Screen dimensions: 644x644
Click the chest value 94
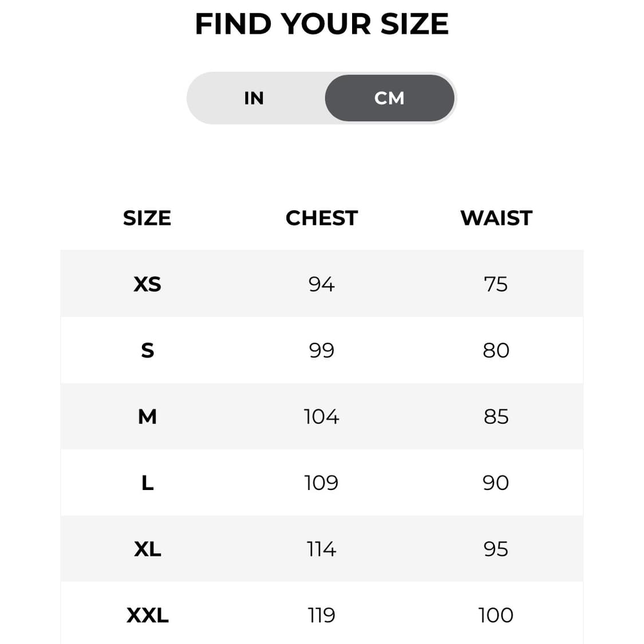click(x=322, y=284)
